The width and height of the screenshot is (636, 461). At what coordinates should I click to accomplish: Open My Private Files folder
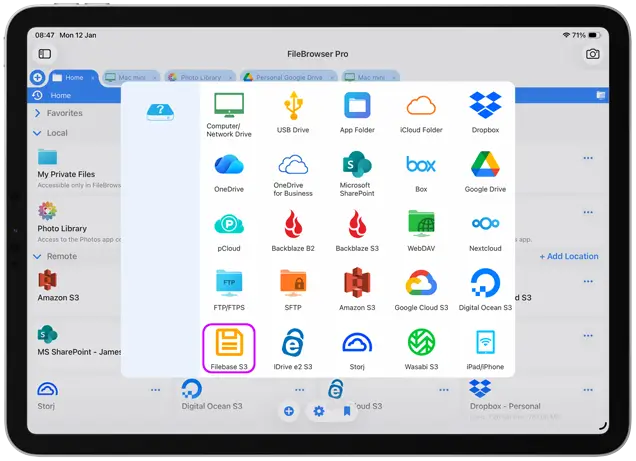(x=66, y=169)
